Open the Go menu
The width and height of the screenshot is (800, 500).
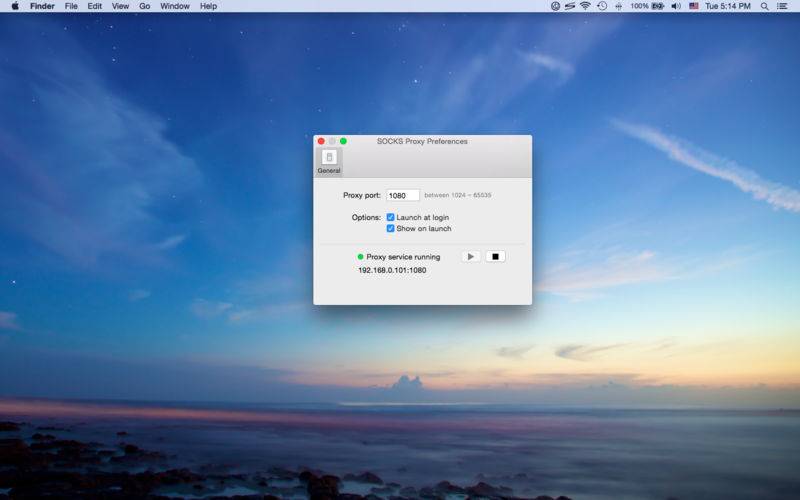click(145, 6)
